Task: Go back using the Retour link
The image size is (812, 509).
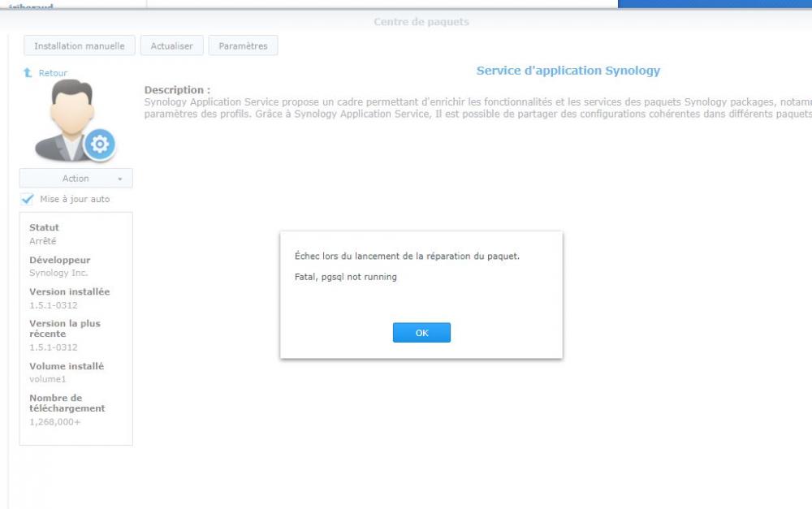Action: 53,73
